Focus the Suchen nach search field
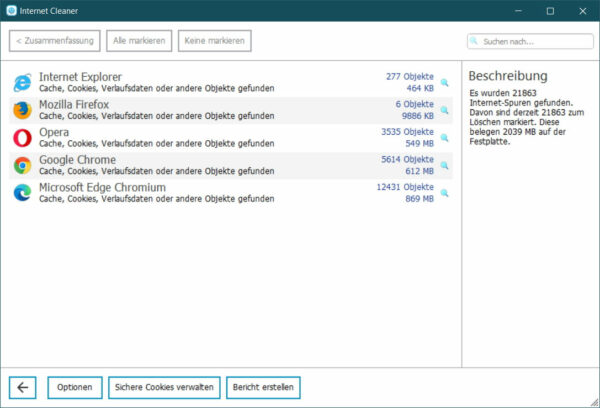The image size is (600, 408). point(530,41)
